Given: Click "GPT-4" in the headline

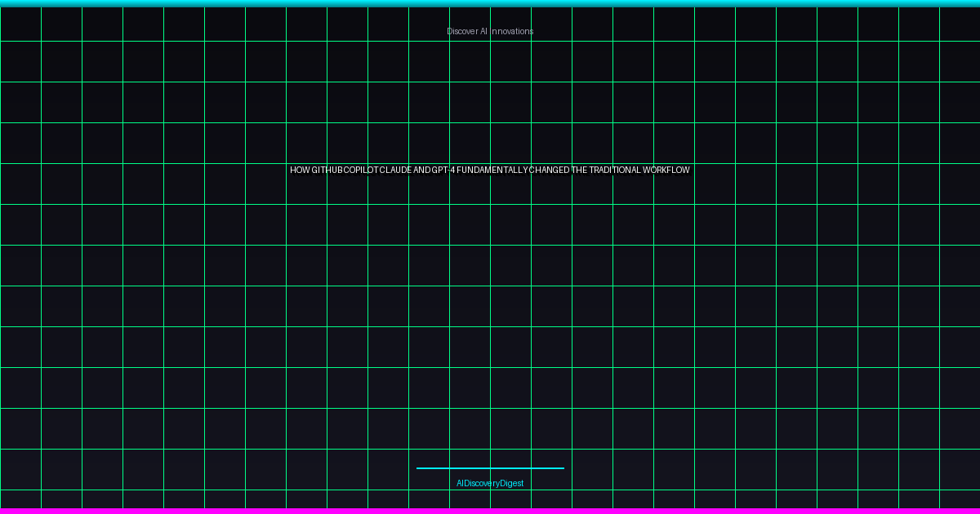Looking at the screenshot, I should pyautogui.click(x=443, y=171).
